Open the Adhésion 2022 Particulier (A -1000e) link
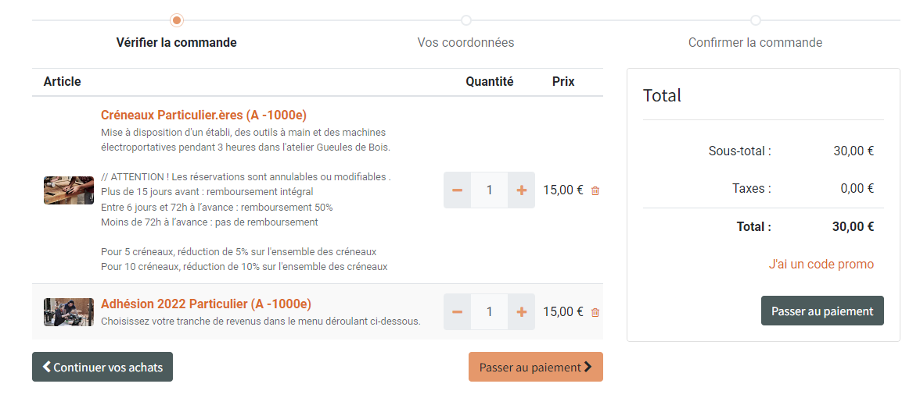This screenshot has height=398, width=920. click(x=206, y=304)
